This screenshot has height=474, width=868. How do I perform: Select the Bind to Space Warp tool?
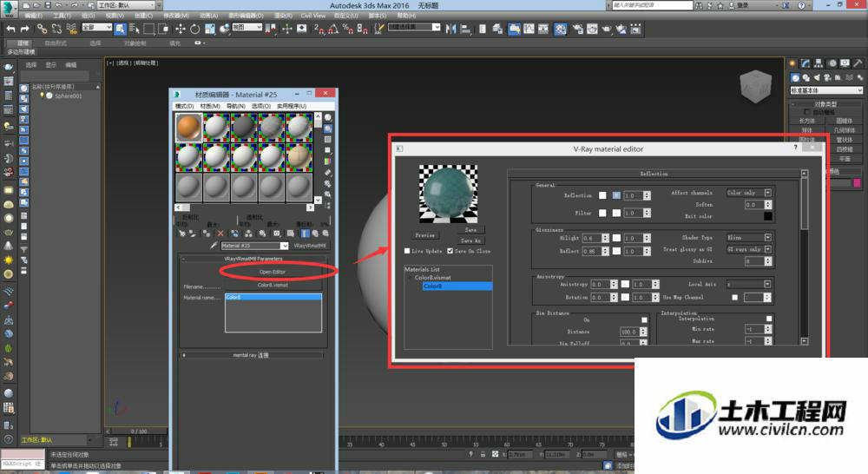point(71,29)
